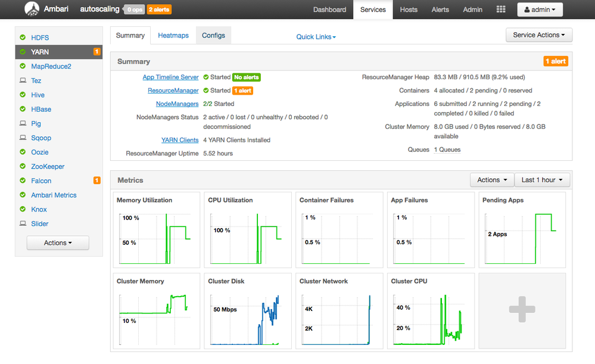Select the Services menu item

tap(373, 10)
